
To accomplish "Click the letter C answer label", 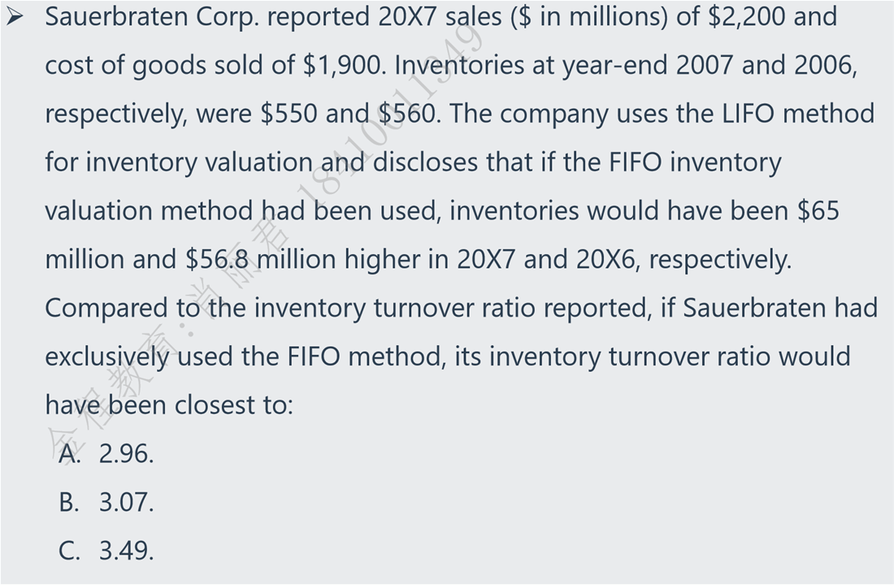I will tap(69, 551).
